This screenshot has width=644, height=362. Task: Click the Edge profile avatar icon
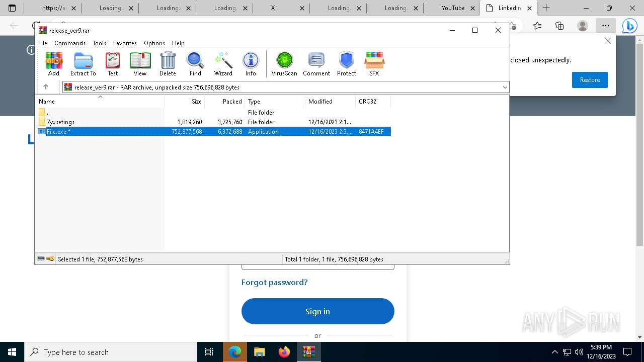(583, 26)
